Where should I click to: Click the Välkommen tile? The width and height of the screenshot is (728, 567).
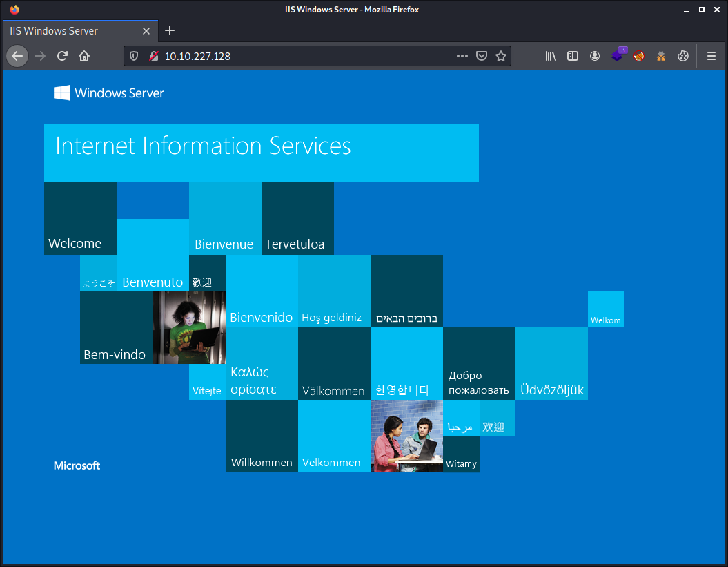[x=334, y=363]
